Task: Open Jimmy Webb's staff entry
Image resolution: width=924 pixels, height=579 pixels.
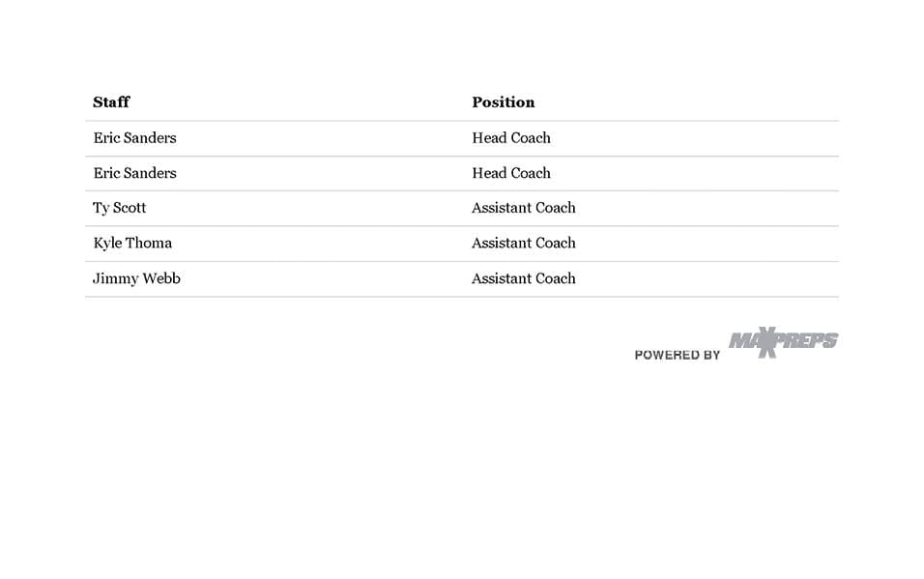Action: click(136, 278)
